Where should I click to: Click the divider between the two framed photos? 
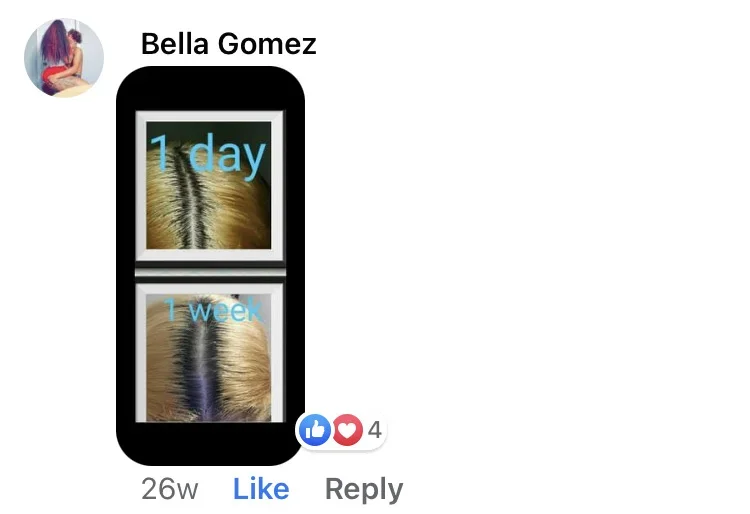tap(210, 272)
